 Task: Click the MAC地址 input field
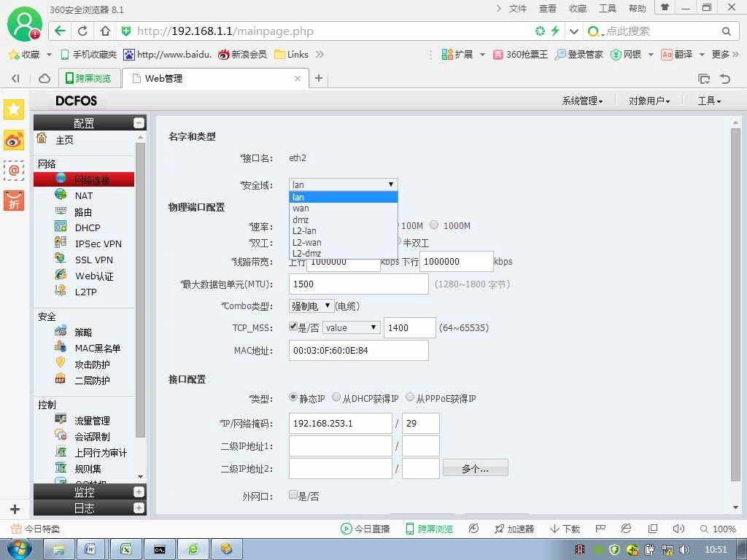(x=359, y=351)
